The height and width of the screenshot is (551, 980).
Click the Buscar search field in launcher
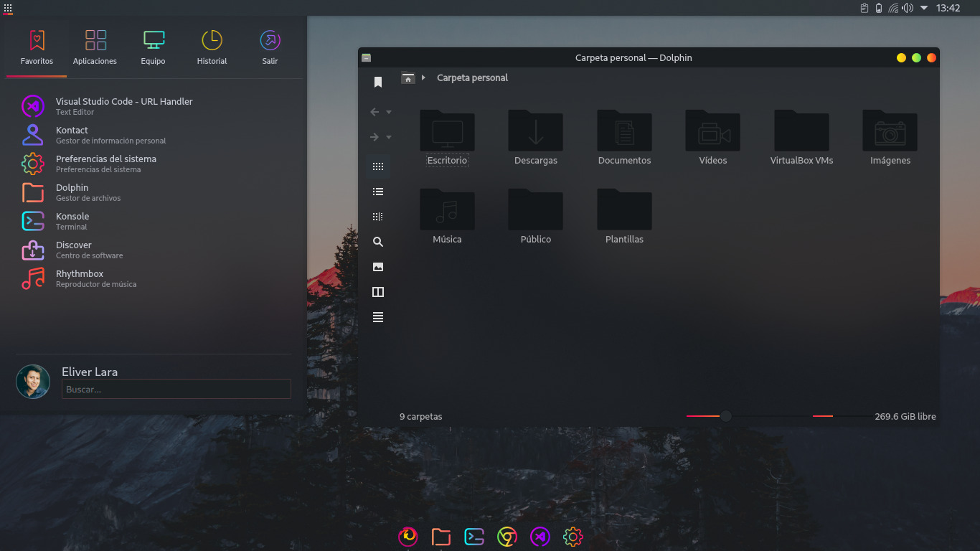(x=176, y=389)
